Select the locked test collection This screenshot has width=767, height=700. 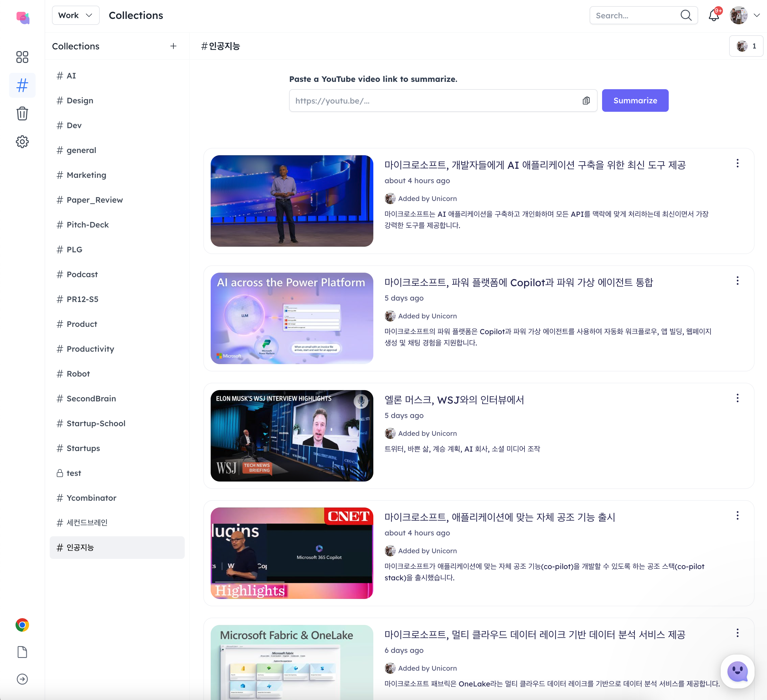pos(117,473)
